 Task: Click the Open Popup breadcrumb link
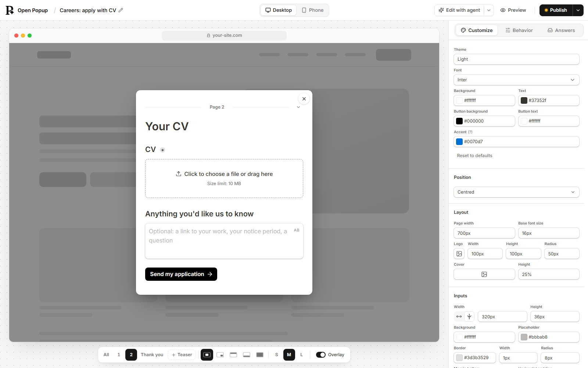pos(33,10)
